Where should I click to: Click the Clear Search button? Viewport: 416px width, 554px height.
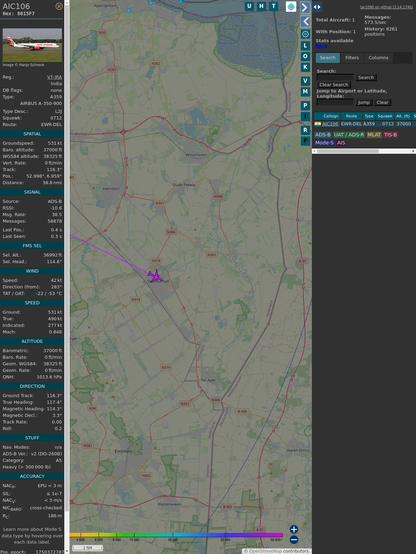coord(334,85)
